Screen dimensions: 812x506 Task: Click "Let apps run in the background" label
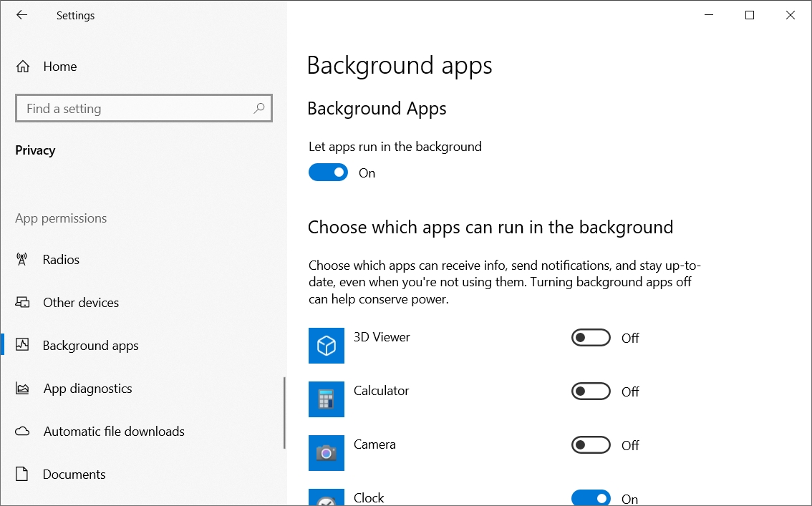(395, 147)
